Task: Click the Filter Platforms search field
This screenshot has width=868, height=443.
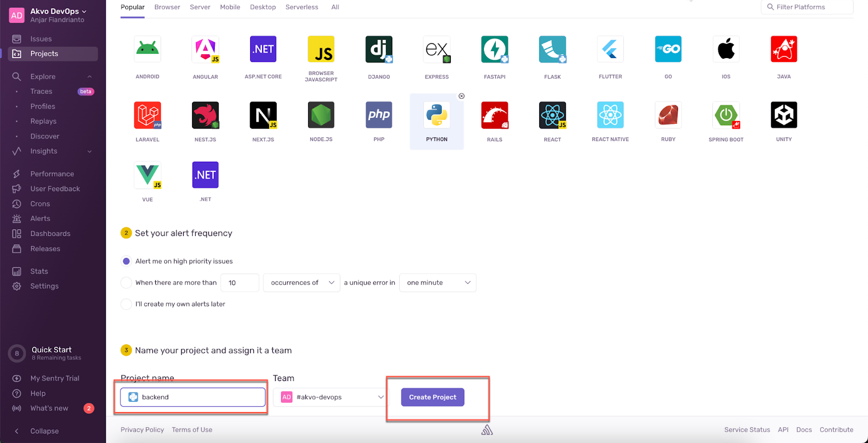Action: point(807,7)
